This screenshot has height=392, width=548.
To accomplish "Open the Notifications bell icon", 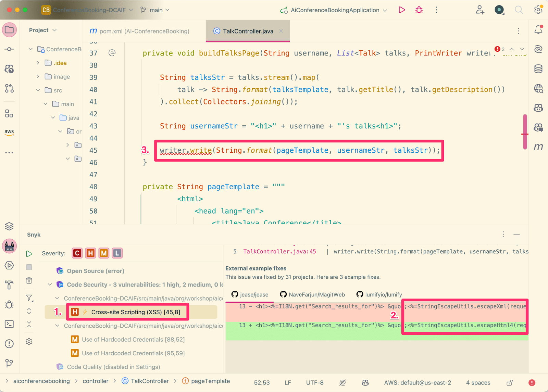I will point(538,29).
